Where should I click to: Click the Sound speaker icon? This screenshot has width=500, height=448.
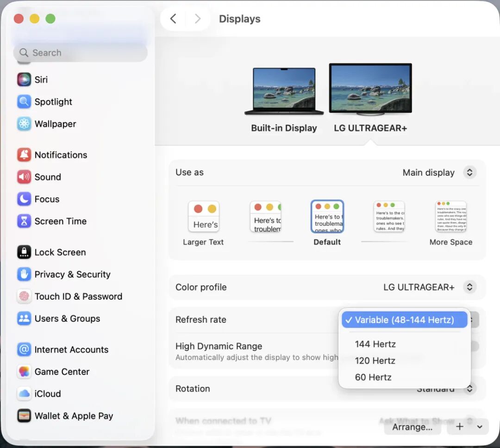(x=24, y=177)
